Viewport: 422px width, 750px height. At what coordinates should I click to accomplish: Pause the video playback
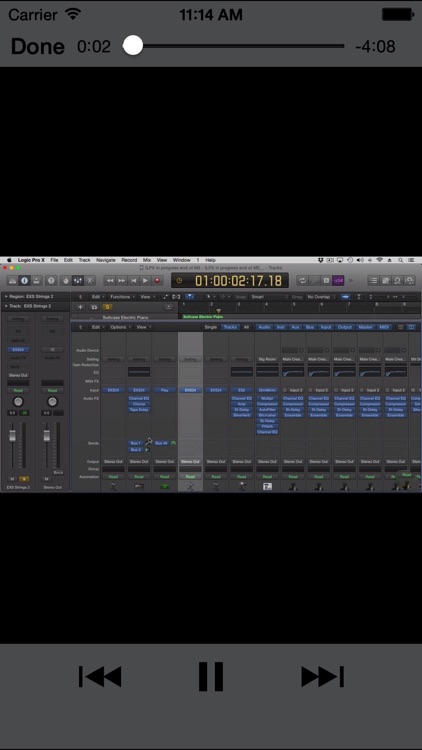click(211, 676)
